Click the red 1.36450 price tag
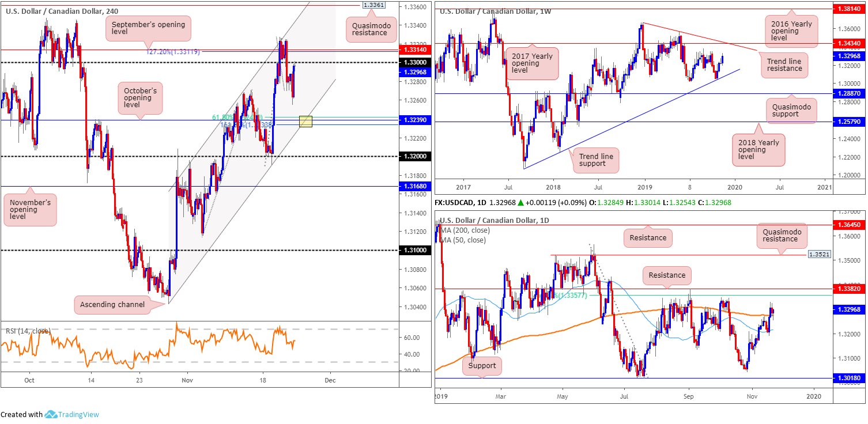Image resolution: width=868 pixels, height=424 pixels. [x=848, y=225]
